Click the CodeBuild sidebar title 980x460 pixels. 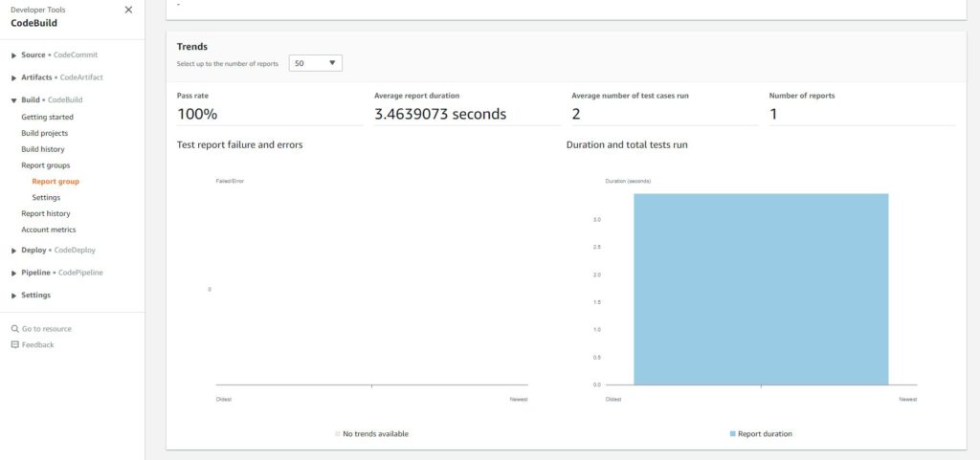point(33,23)
